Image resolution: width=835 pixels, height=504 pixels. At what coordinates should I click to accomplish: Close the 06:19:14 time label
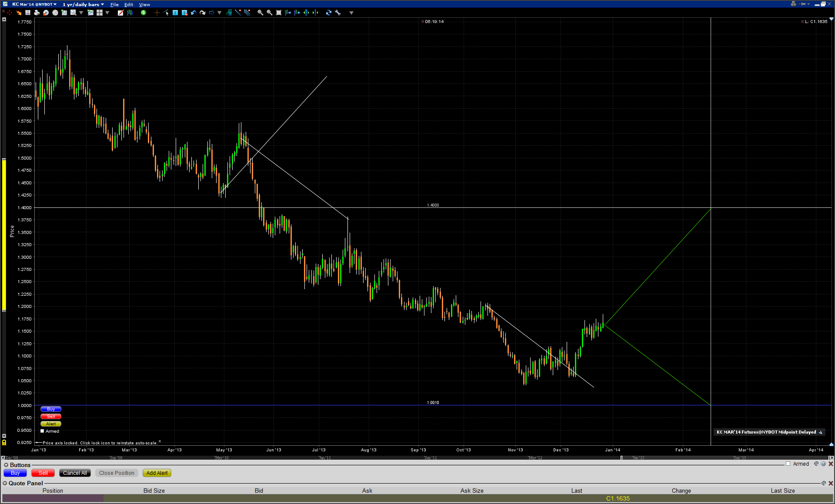click(x=423, y=21)
